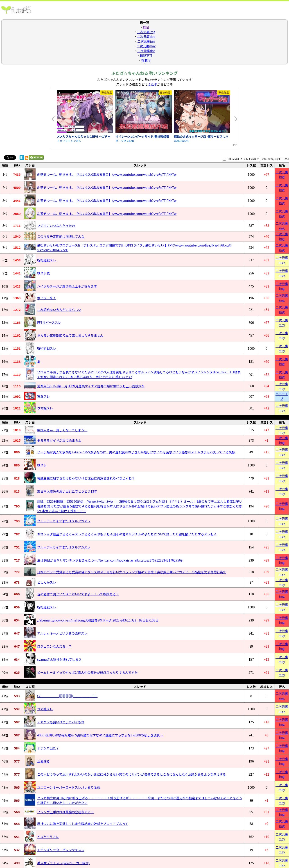Open thread ボイラ…来！
Image resolution: width=289 pixels, height=868 pixels.
click(x=46, y=298)
